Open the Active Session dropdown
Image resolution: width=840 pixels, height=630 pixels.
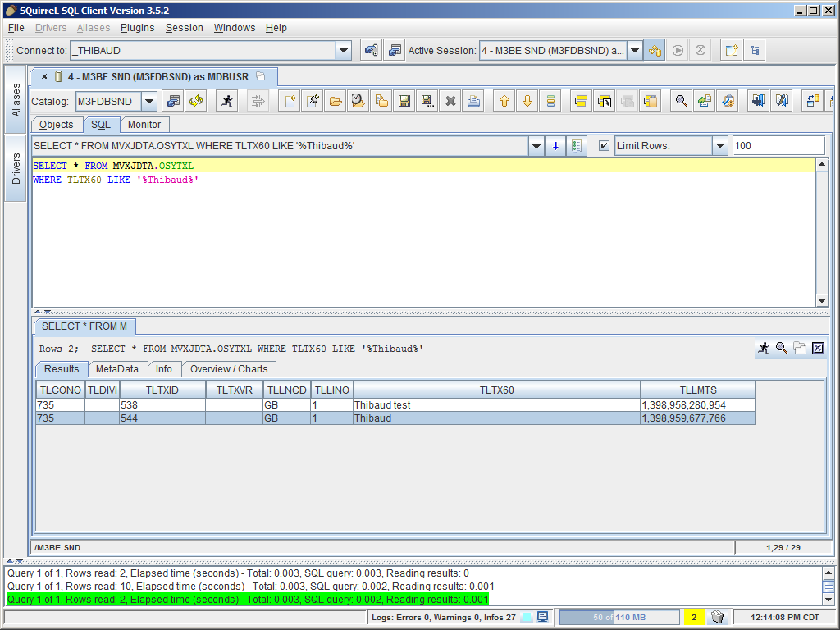634,51
